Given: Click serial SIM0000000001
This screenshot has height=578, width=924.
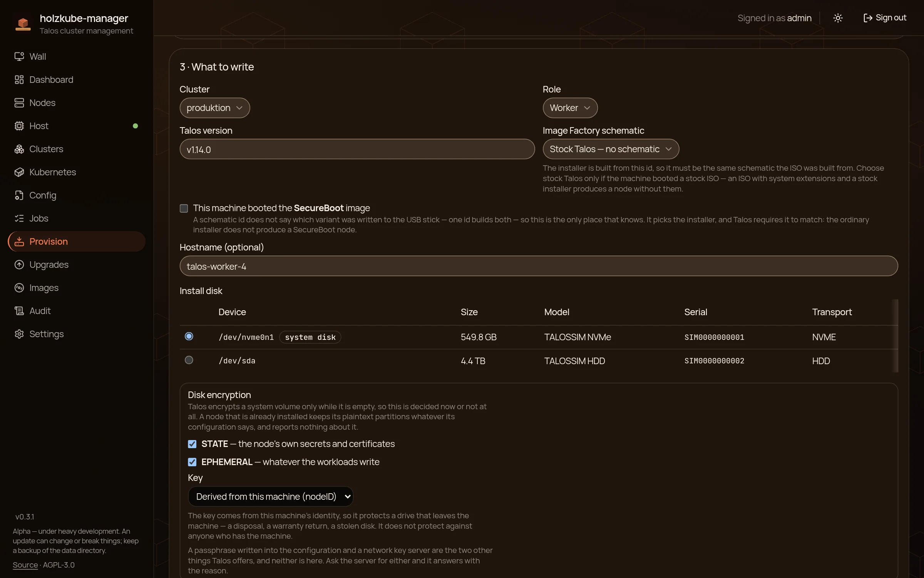Looking at the screenshot, I should point(714,337).
